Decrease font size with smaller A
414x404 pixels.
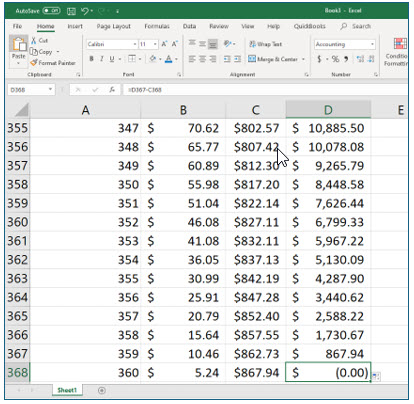pos(174,44)
